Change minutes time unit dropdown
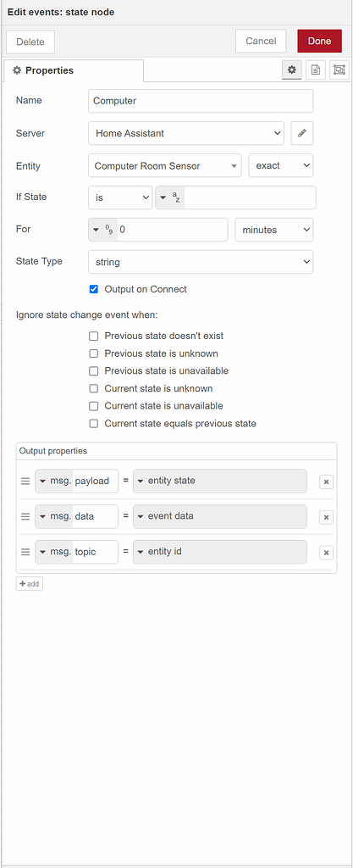 (x=274, y=230)
